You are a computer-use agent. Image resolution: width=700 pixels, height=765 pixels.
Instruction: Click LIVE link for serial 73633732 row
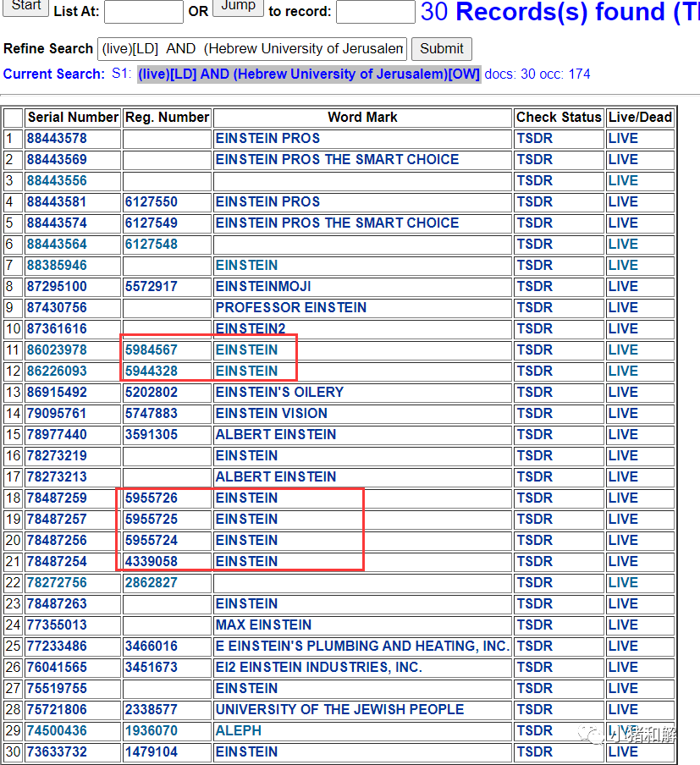[623, 751]
